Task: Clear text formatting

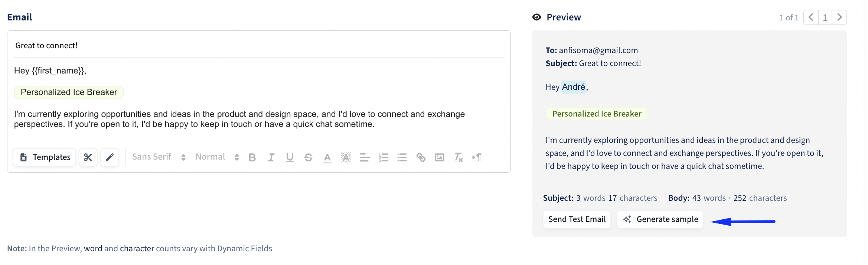Action: 458,157
